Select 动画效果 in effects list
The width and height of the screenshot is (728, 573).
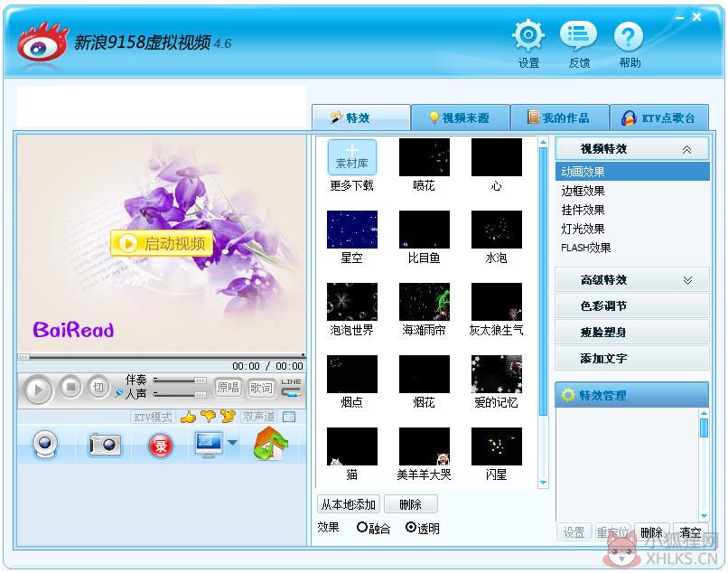[x=632, y=172]
